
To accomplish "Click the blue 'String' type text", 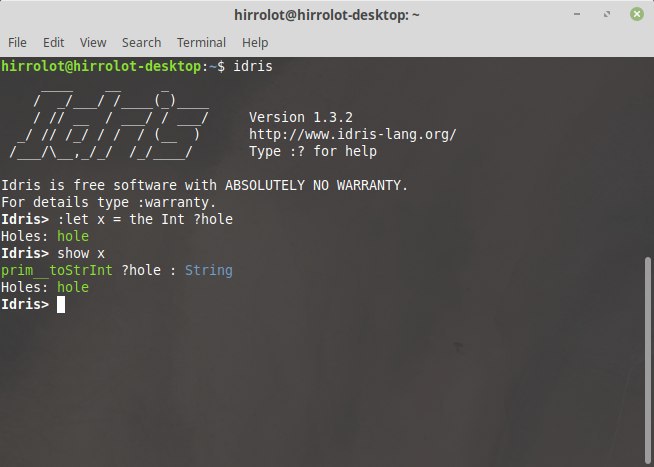I will click(x=209, y=270).
